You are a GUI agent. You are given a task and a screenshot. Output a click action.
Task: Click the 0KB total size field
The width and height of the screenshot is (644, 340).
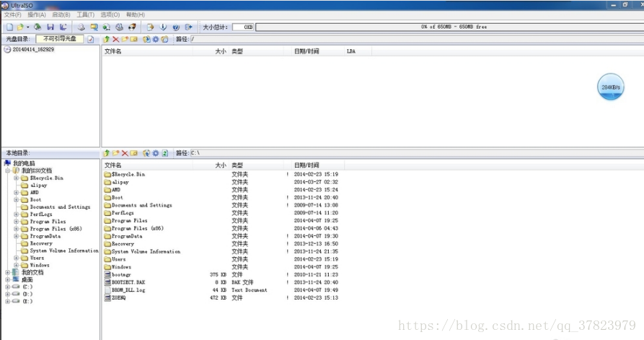point(243,27)
